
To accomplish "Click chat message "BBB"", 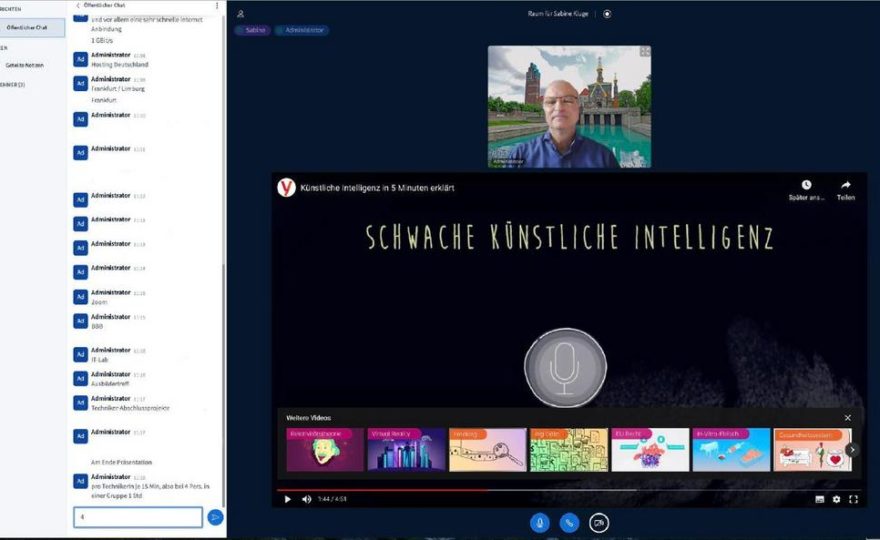I will pos(97,326).
